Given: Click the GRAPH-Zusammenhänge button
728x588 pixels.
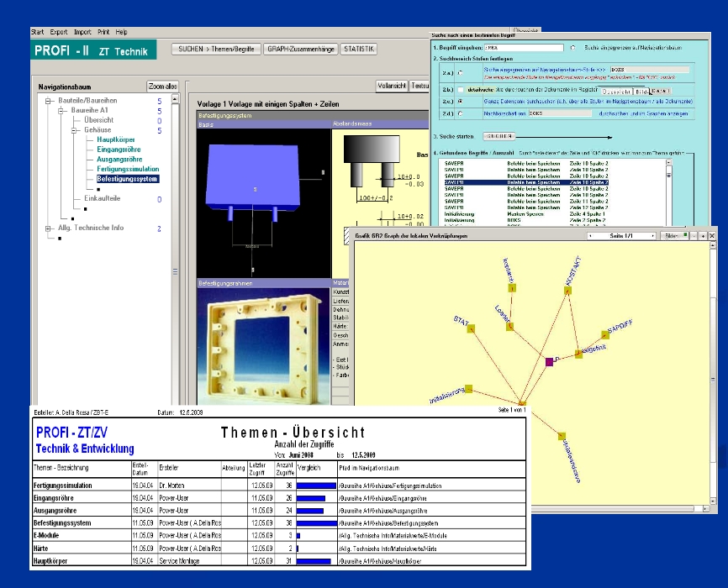Looking at the screenshot, I should tap(299, 50).
